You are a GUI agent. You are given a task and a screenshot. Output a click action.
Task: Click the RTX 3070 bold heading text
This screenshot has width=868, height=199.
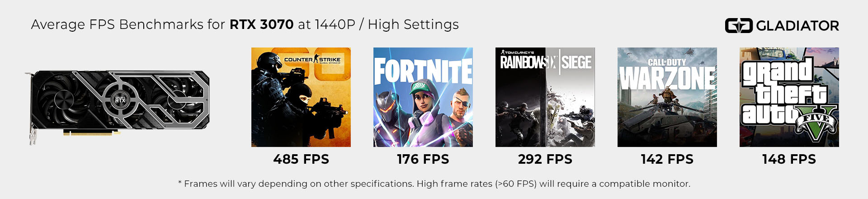tap(262, 24)
